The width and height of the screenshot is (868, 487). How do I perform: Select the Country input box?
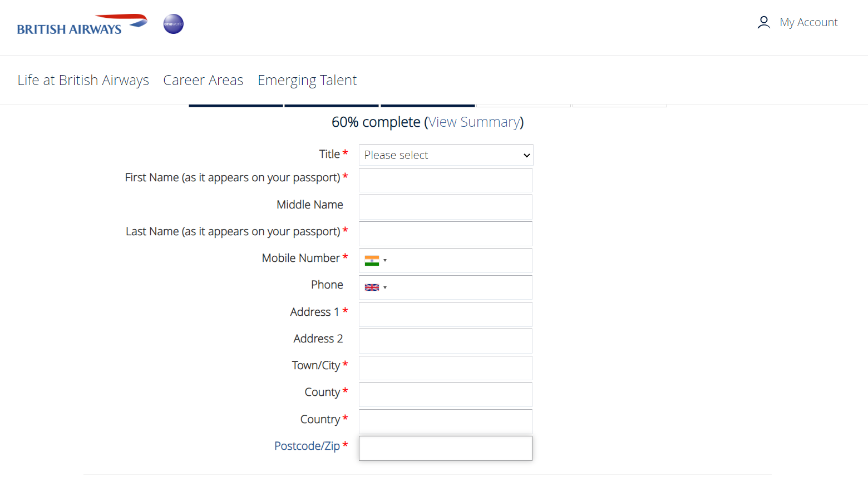[446, 421]
